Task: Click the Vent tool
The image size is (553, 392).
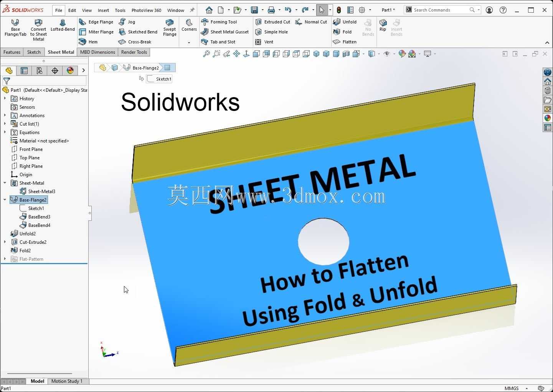Action: coord(264,42)
